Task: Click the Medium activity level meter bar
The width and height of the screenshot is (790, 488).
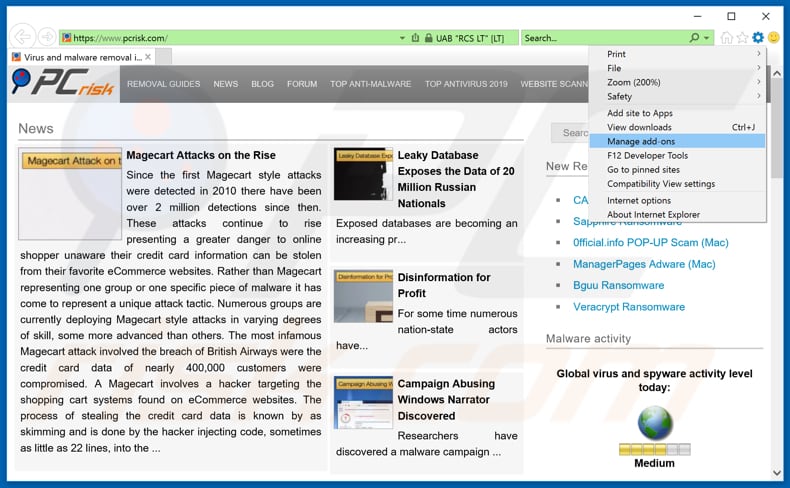Action: click(x=654, y=449)
